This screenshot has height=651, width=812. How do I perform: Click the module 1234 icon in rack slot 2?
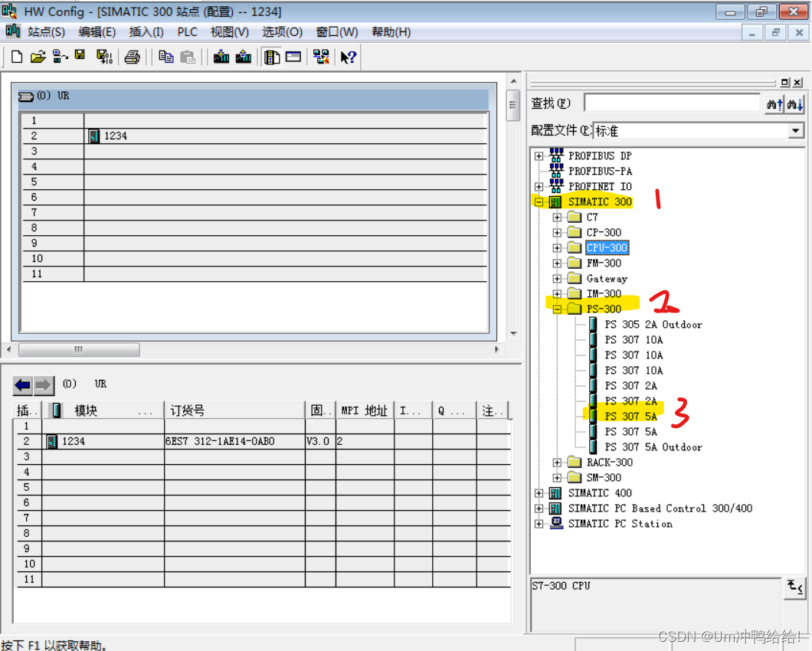[93, 136]
